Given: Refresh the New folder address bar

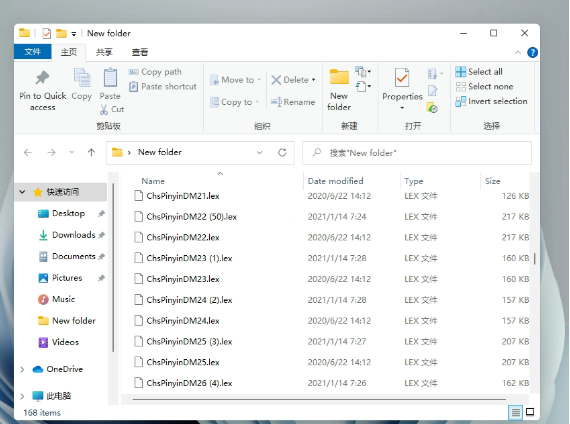Looking at the screenshot, I should (x=282, y=152).
